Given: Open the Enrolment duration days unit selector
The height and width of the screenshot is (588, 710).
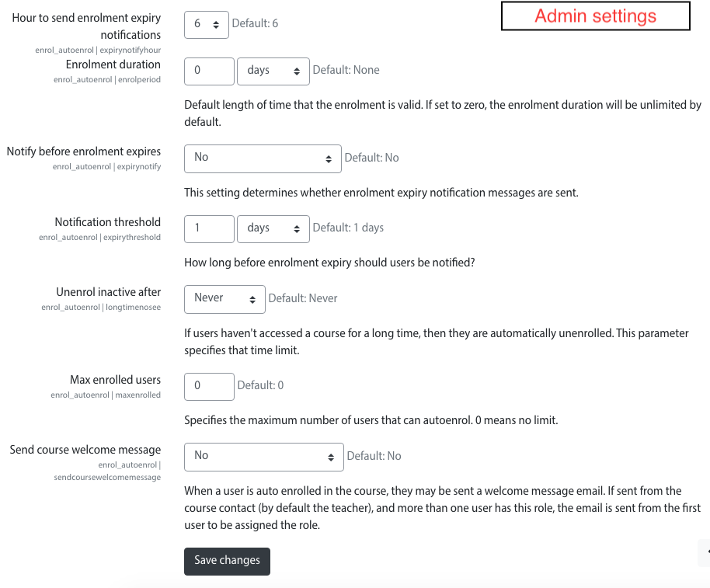Looking at the screenshot, I should [273, 71].
